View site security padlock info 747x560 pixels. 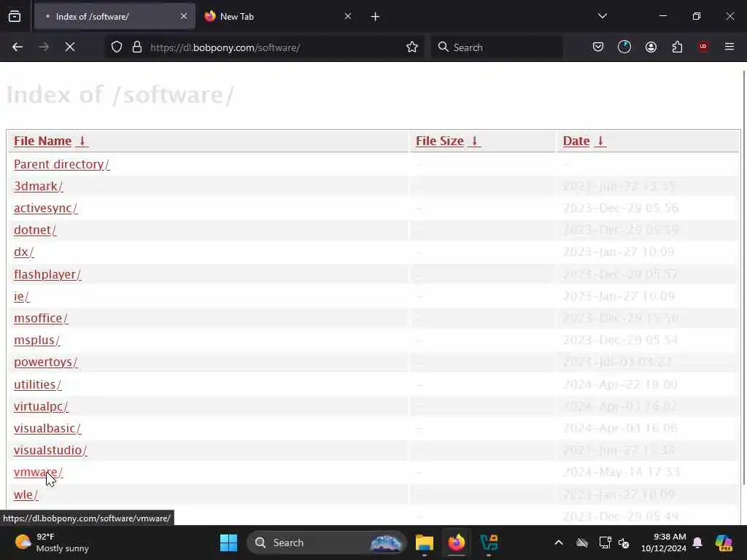(x=137, y=47)
